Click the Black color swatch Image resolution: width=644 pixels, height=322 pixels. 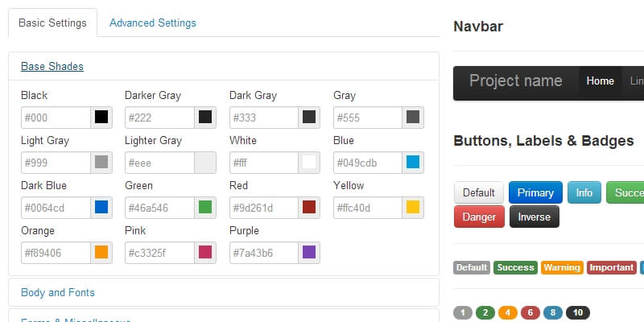point(101,118)
